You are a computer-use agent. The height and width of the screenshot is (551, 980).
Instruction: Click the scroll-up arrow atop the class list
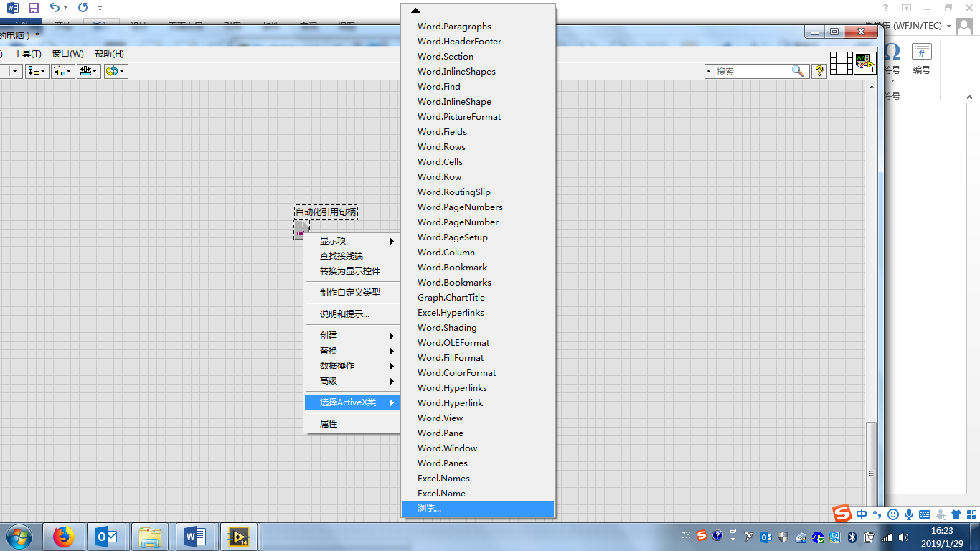pos(415,11)
